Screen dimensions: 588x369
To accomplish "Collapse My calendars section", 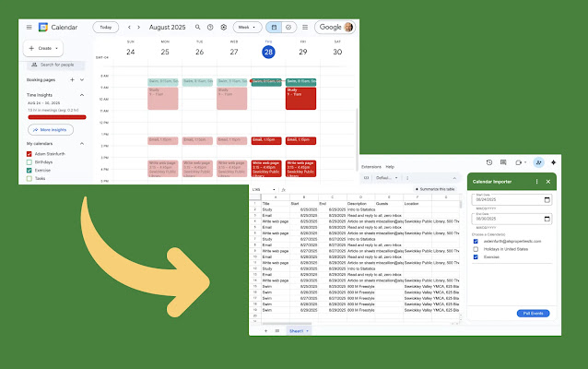I will point(82,143).
